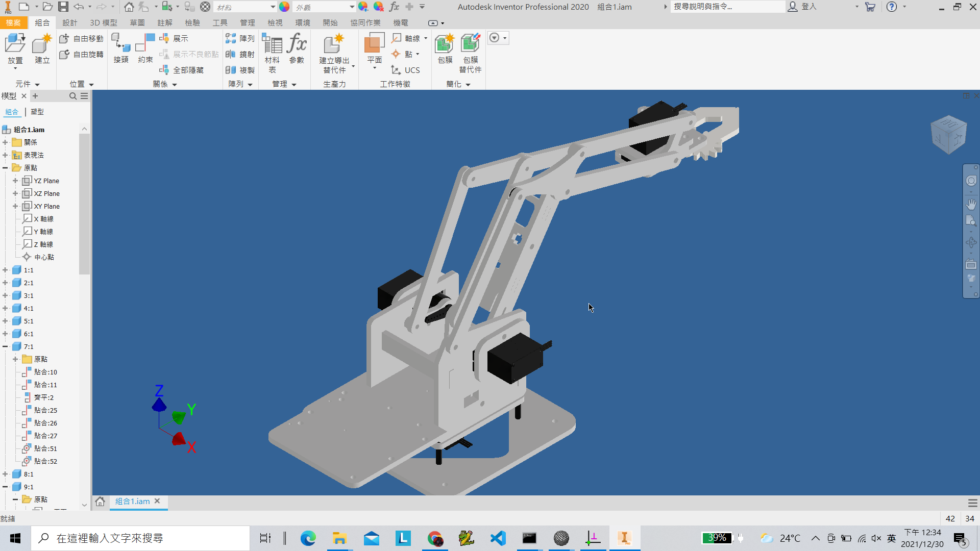This screenshot has height=551, width=980.
Task: Switch to 造型 browser view tab
Action: [x=37, y=112]
